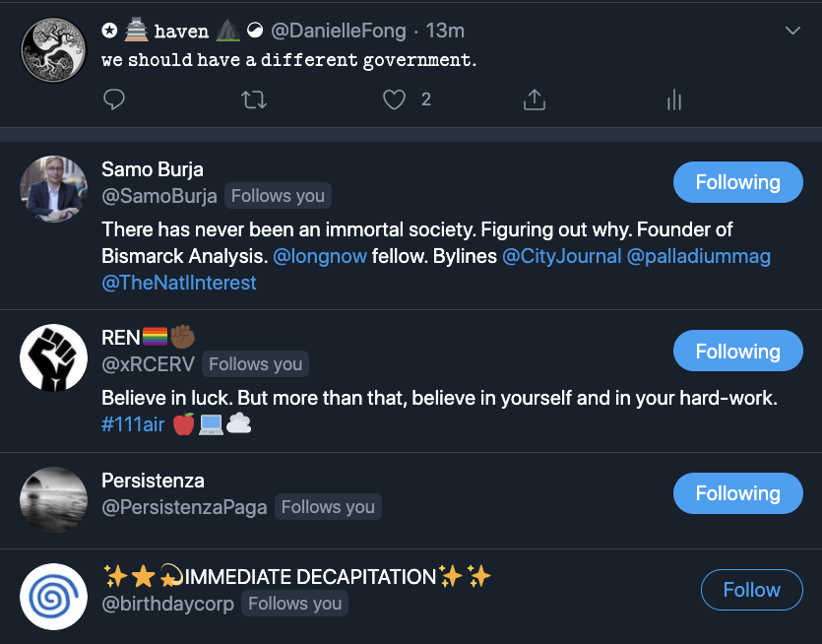Like the tweet with heart icon
The image size is (822, 644).
point(394,99)
